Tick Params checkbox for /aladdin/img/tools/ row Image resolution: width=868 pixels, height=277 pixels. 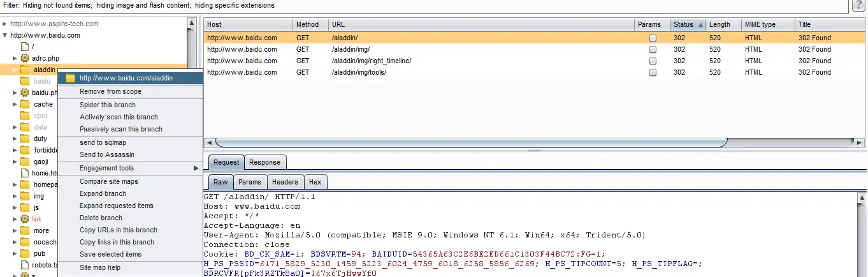click(653, 72)
